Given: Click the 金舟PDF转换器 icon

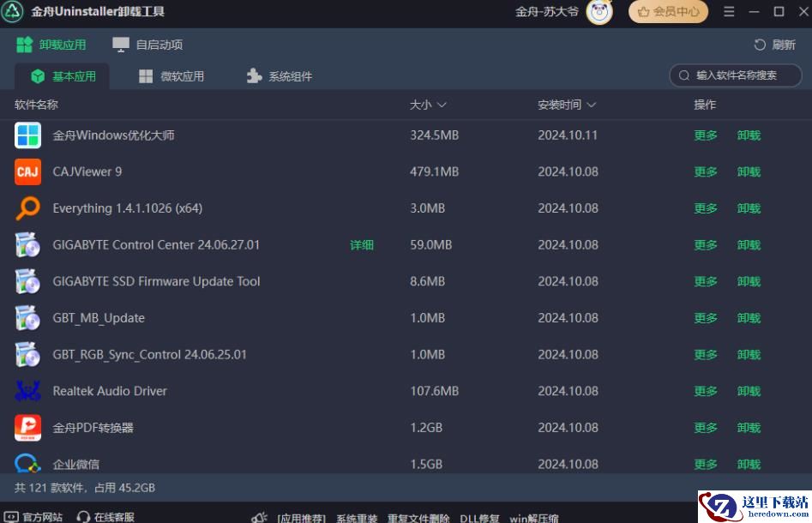Looking at the screenshot, I should (27, 428).
